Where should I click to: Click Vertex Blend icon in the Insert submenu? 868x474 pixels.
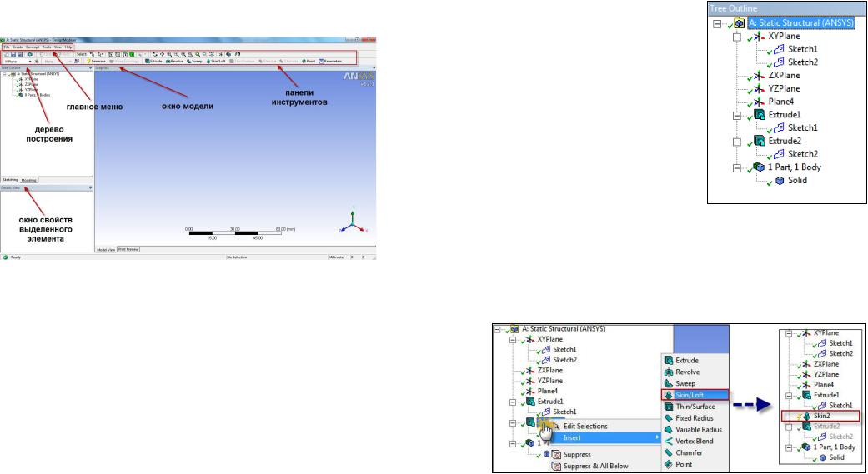coord(668,441)
